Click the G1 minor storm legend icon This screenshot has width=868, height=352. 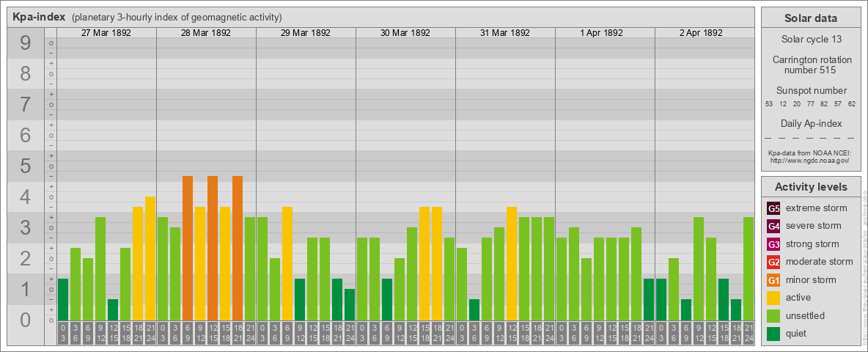(773, 280)
